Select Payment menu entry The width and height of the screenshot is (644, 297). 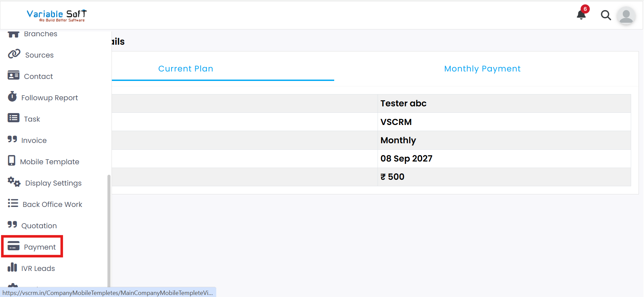tap(40, 247)
